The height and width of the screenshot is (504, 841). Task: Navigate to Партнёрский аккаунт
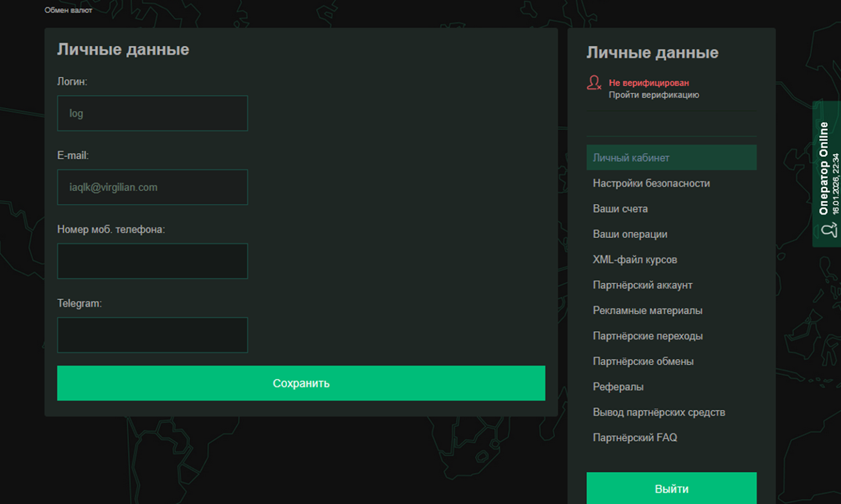click(x=642, y=285)
